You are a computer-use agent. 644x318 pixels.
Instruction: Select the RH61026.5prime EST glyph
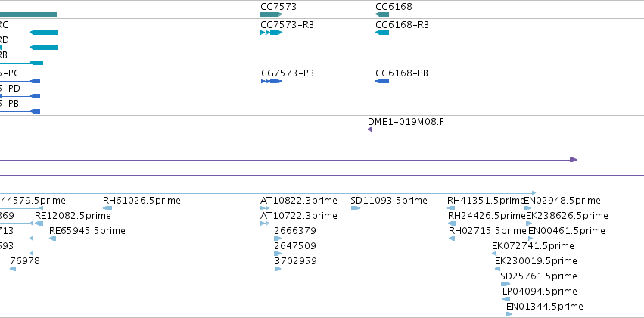107,208
